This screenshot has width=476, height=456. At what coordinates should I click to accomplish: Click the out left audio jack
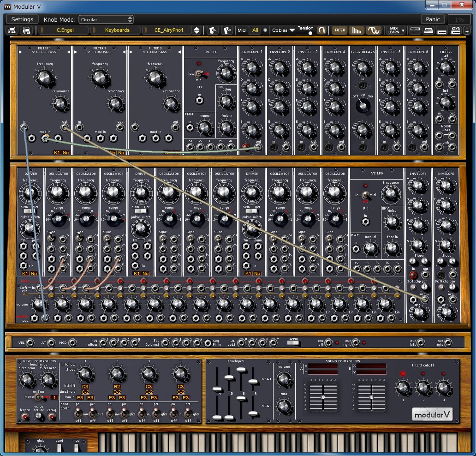(421, 342)
